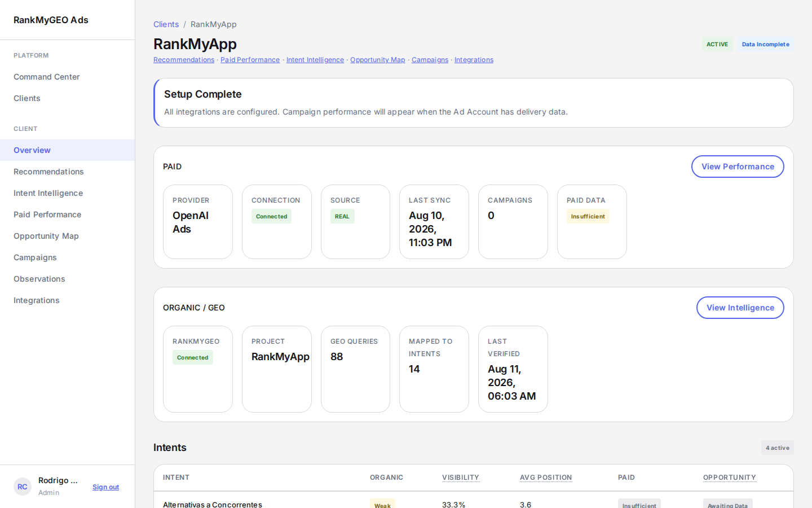The image size is (812, 508).
Task: Click the RankMyApp project value
Action: point(280,357)
